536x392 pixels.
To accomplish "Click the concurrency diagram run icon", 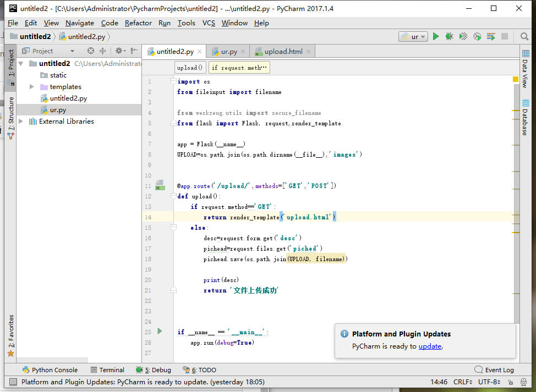I will 491,36.
